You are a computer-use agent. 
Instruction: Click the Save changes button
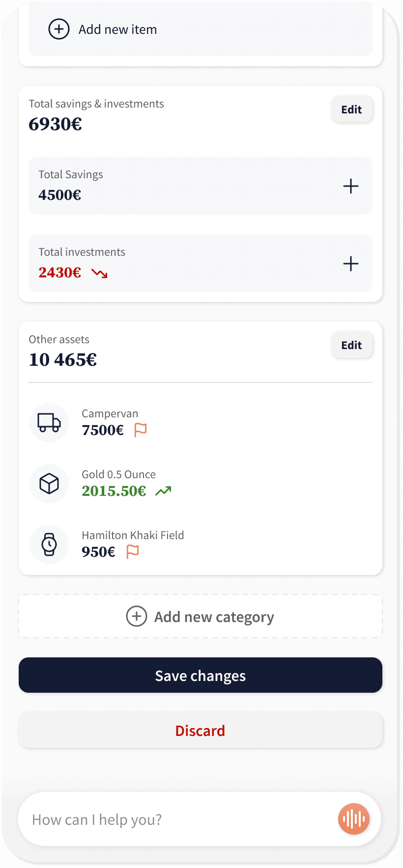(x=201, y=675)
